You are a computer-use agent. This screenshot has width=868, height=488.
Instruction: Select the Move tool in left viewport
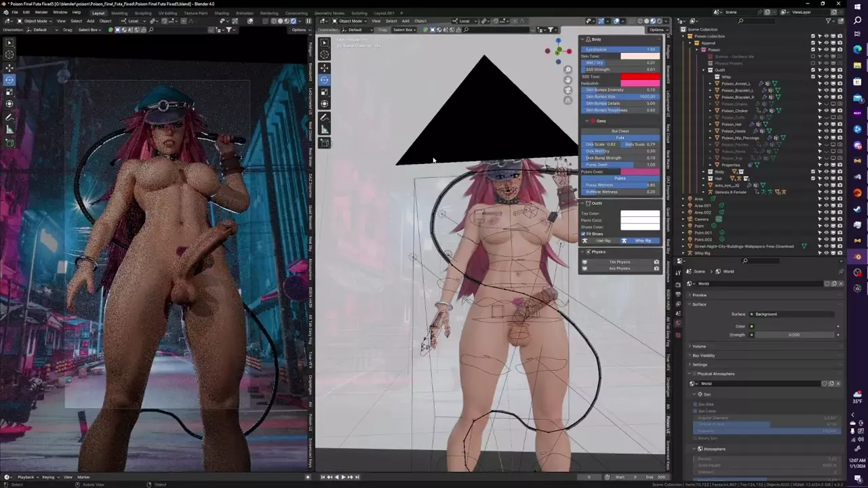coord(9,68)
